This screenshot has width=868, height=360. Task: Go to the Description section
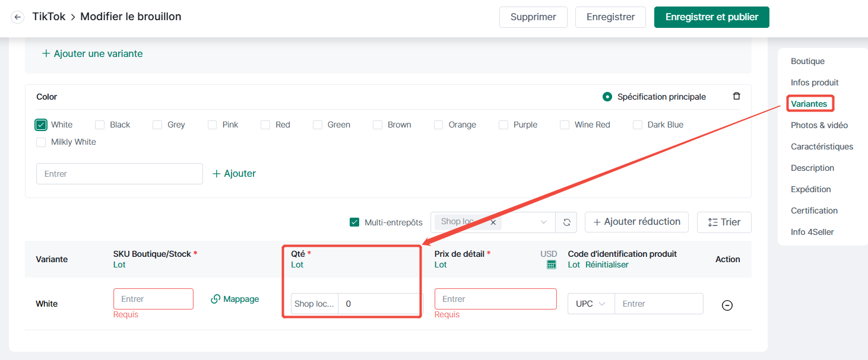coord(812,168)
